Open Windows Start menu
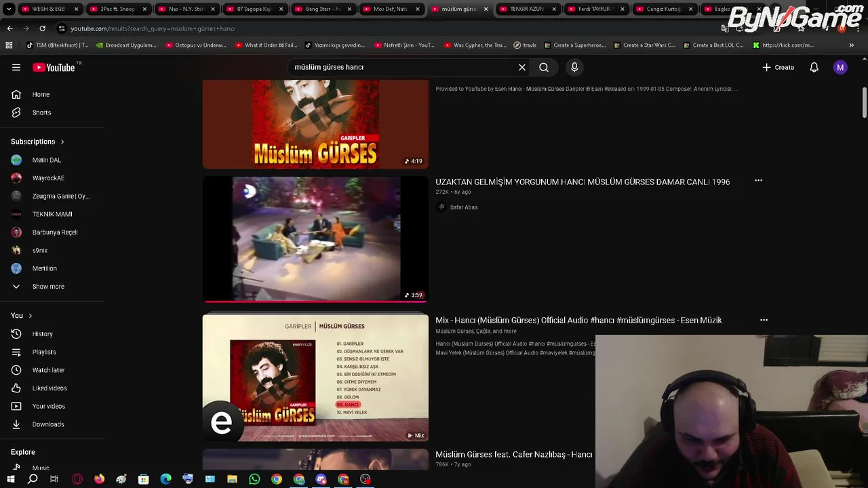 coord(11,479)
